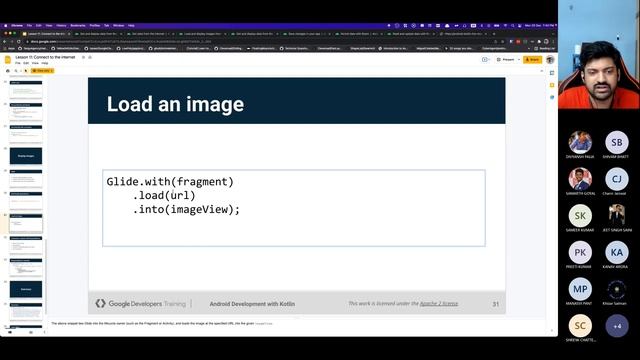Collapse the toolbar with the up chevron

tap(542, 71)
